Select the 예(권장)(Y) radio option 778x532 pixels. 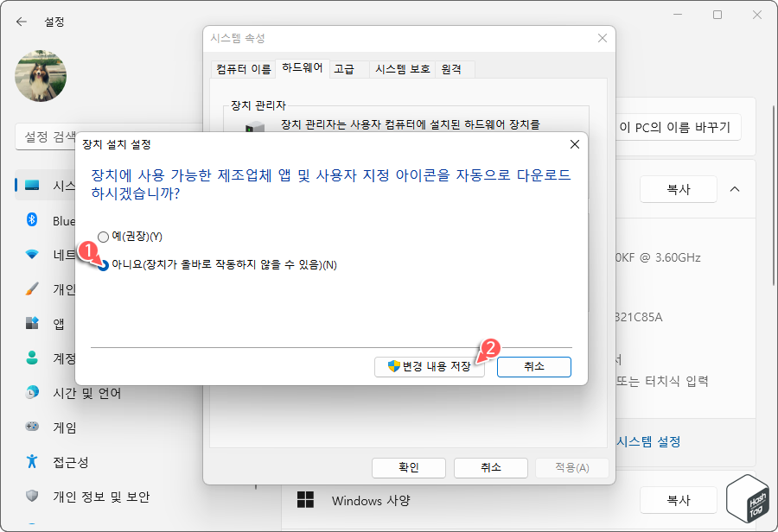(x=104, y=236)
